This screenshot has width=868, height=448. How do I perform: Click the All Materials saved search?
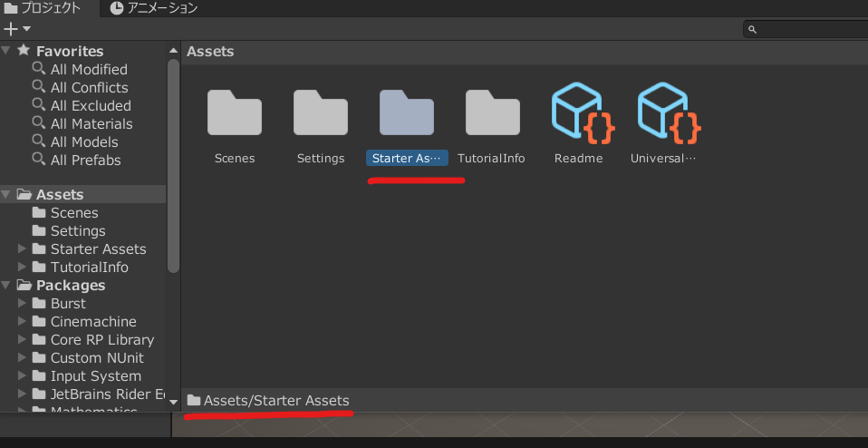tap(91, 123)
